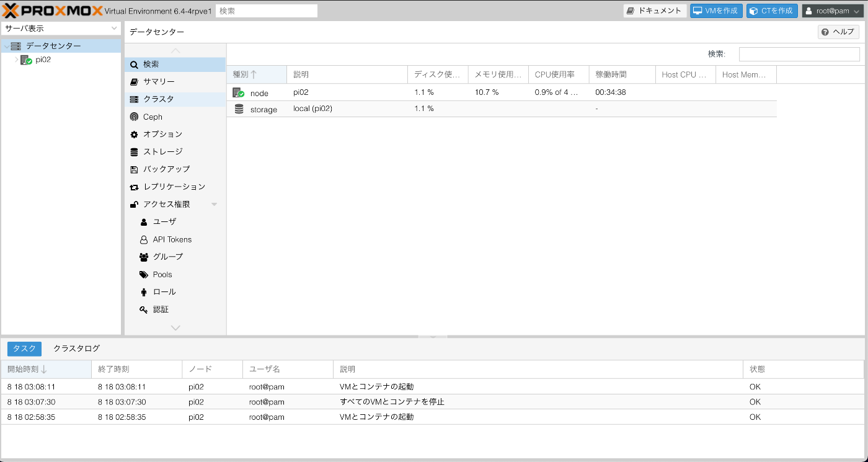Click the サマリー book icon

(x=134, y=82)
